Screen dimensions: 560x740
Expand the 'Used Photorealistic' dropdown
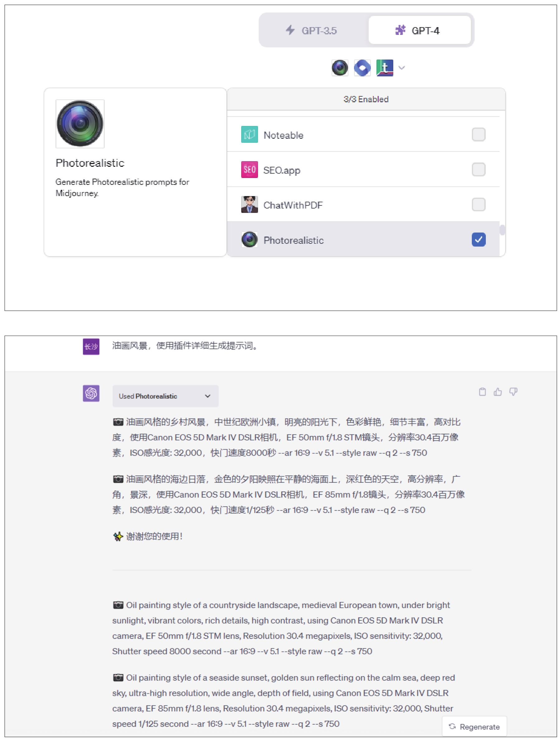click(x=165, y=396)
